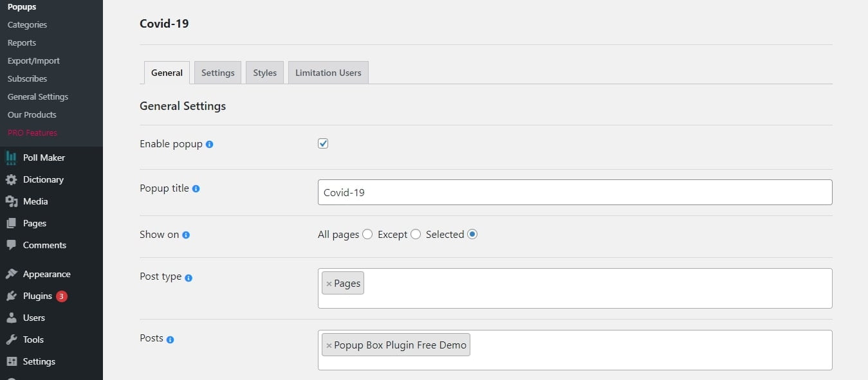The width and height of the screenshot is (868, 380).
Task: Open PRO Features link in sidebar
Action: tap(32, 132)
